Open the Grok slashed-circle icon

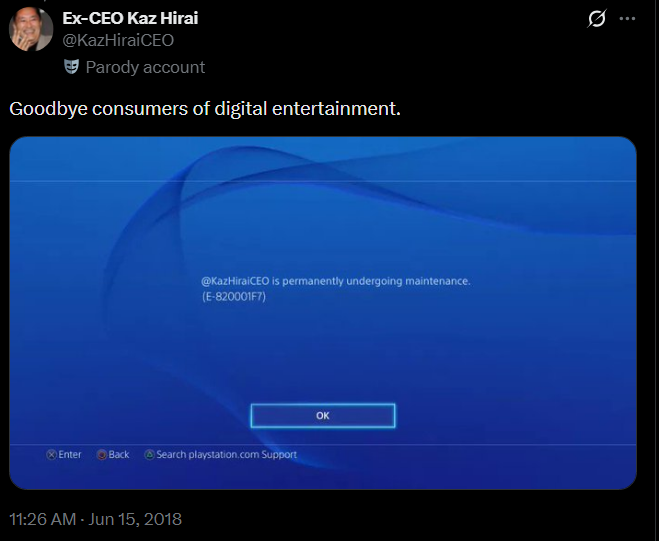point(597,19)
